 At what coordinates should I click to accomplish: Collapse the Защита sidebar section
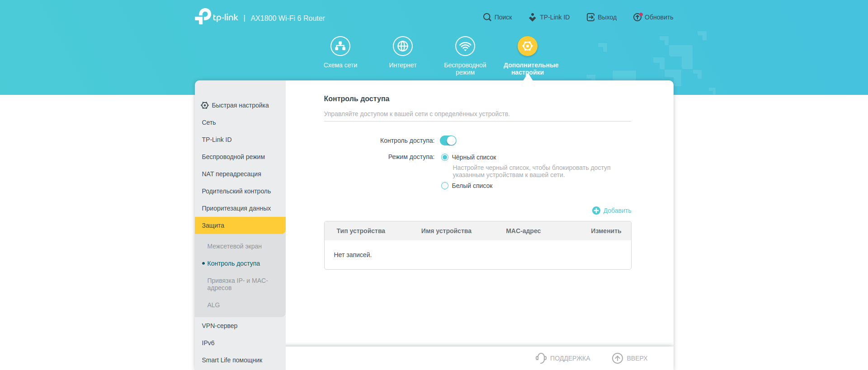[240, 225]
